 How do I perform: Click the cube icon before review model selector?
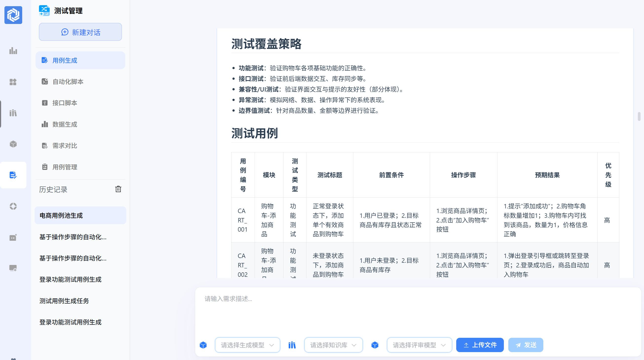pyautogui.click(x=375, y=345)
